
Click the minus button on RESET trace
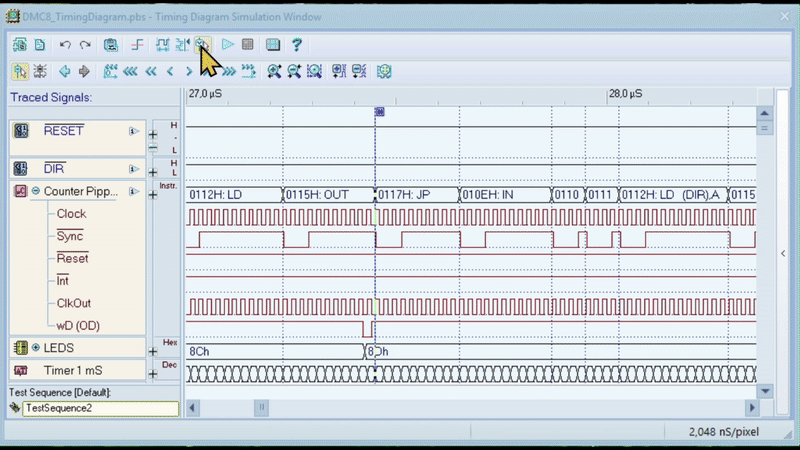point(153,147)
